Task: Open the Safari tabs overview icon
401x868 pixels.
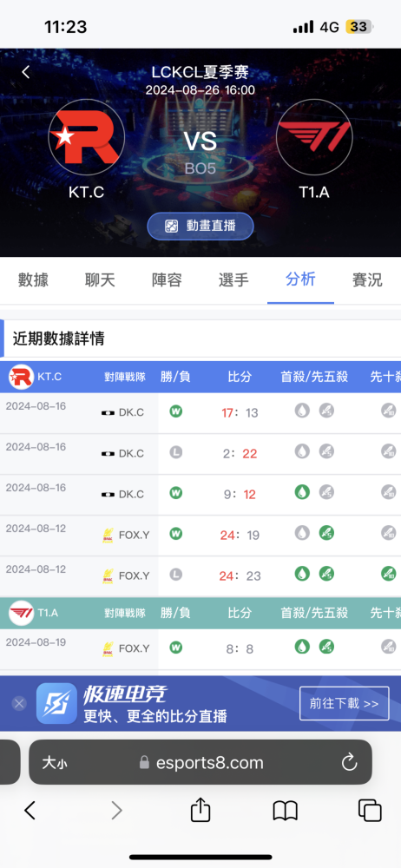Action: [370, 811]
